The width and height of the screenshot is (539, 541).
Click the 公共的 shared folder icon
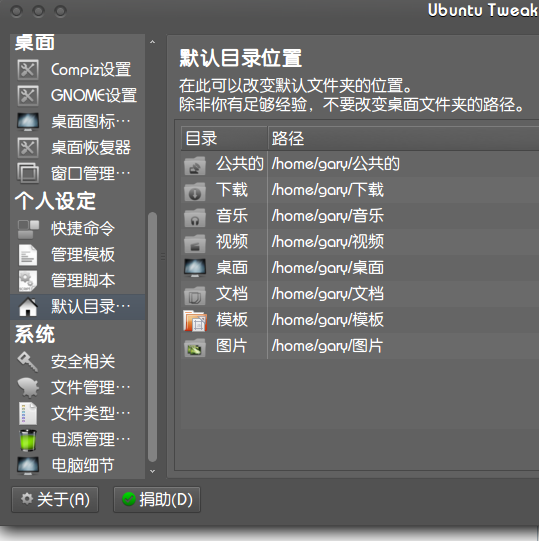tap(195, 165)
